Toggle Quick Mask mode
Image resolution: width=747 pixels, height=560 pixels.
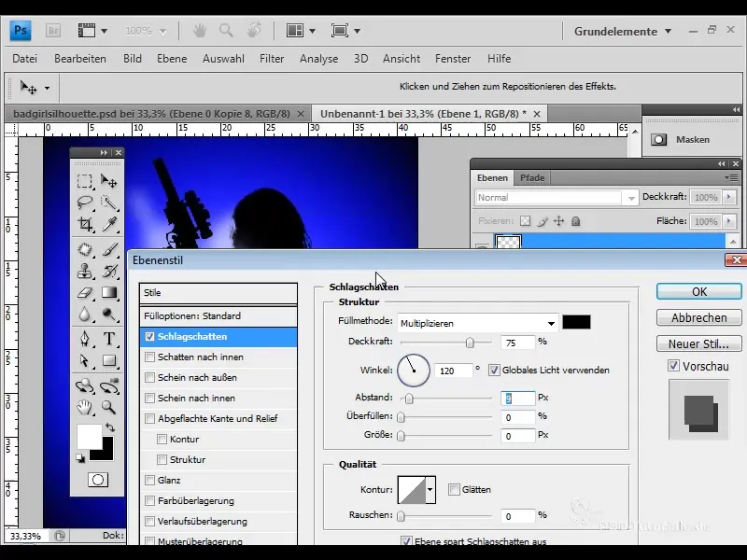(98, 480)
